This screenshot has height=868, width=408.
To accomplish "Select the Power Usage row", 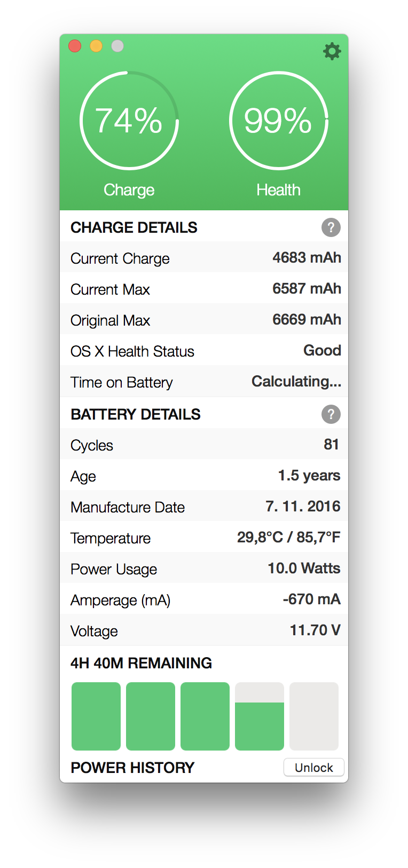I will tap(204, 569).
